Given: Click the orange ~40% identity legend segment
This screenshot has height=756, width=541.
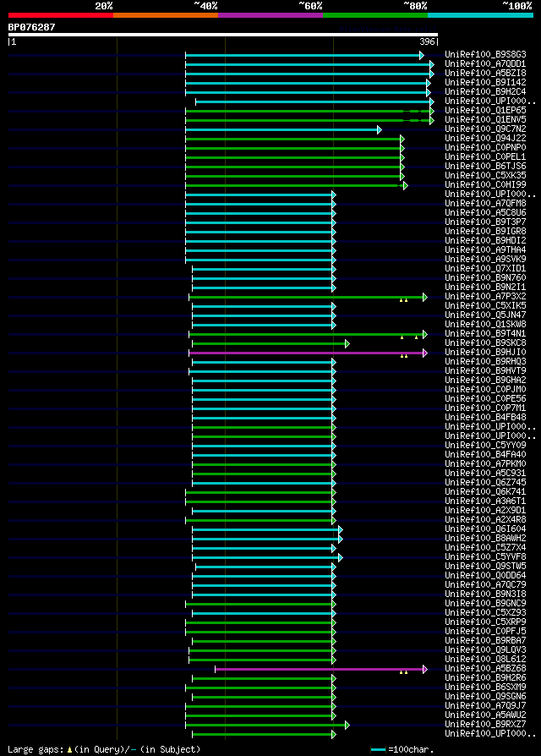Looking at the screenshot, I should pos(166,15).
